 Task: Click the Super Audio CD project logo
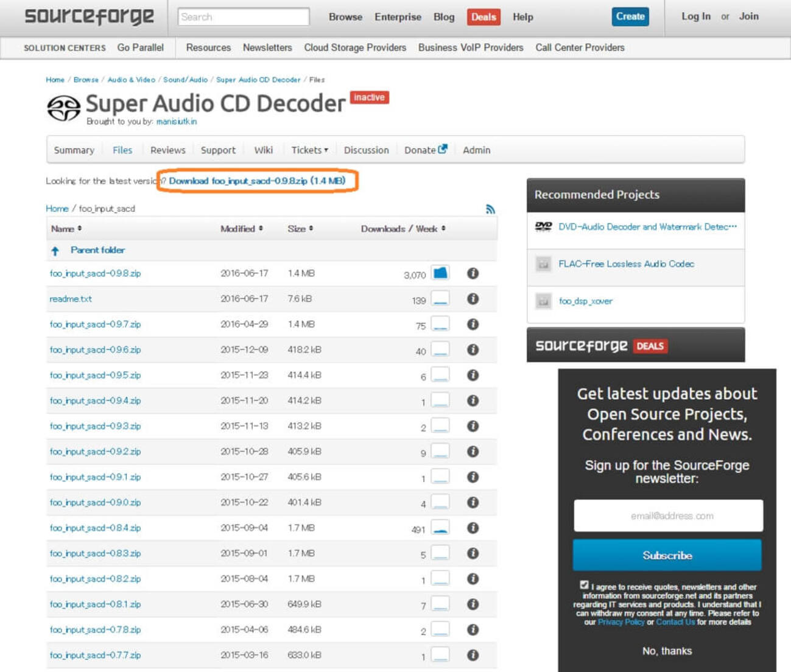coord(64,108)
